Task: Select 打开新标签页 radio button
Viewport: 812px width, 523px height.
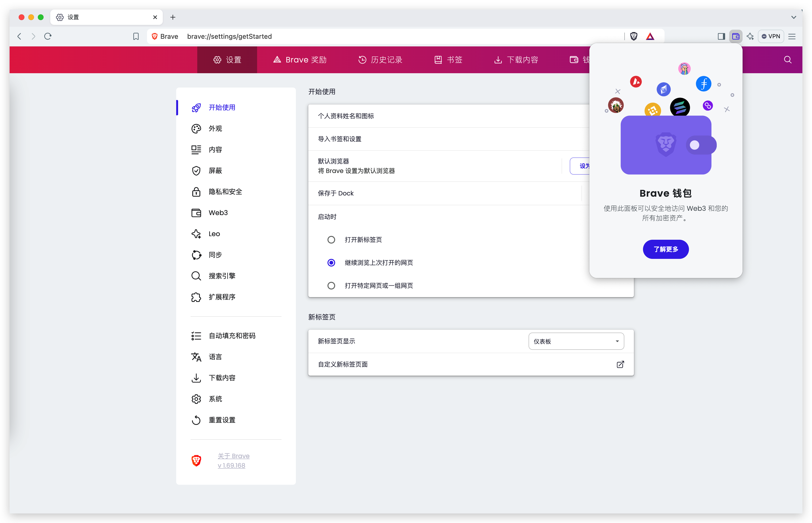Action: tap(331, 240)
